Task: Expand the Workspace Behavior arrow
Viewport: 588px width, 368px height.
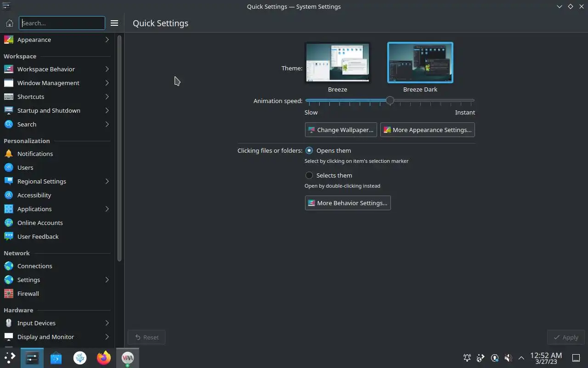Action: 107,69
